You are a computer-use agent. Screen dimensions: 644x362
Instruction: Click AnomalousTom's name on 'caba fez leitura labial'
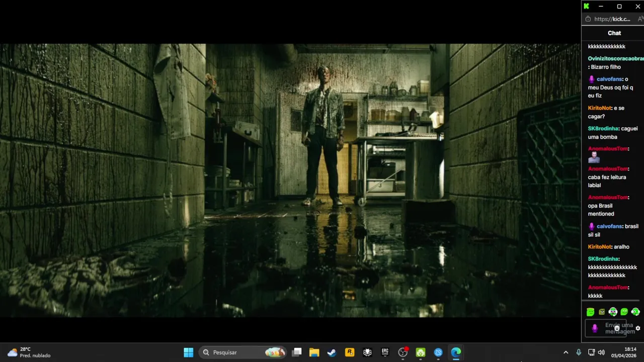coord(608,169)
